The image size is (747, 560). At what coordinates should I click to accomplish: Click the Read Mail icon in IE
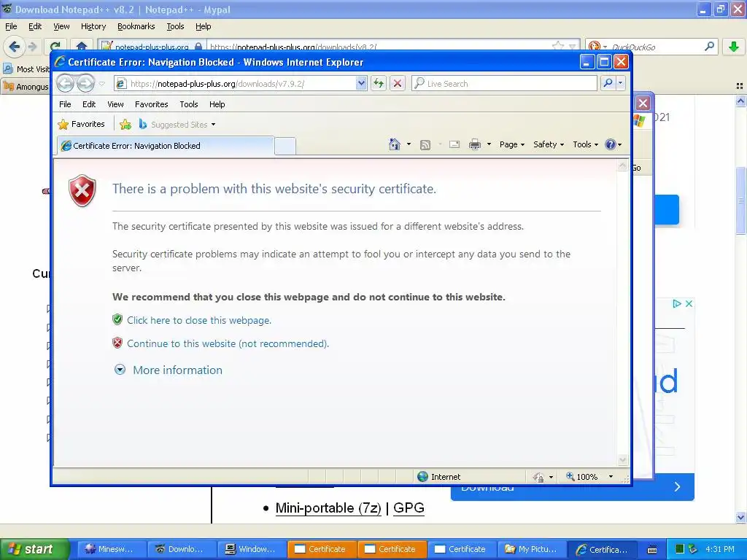pos(454,144)
